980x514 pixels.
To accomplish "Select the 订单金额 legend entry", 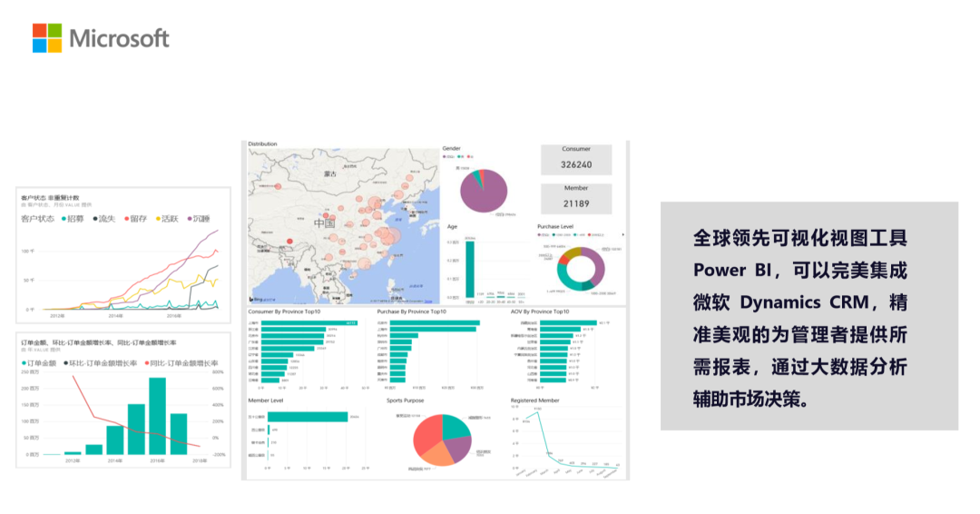I will (39, 363).
